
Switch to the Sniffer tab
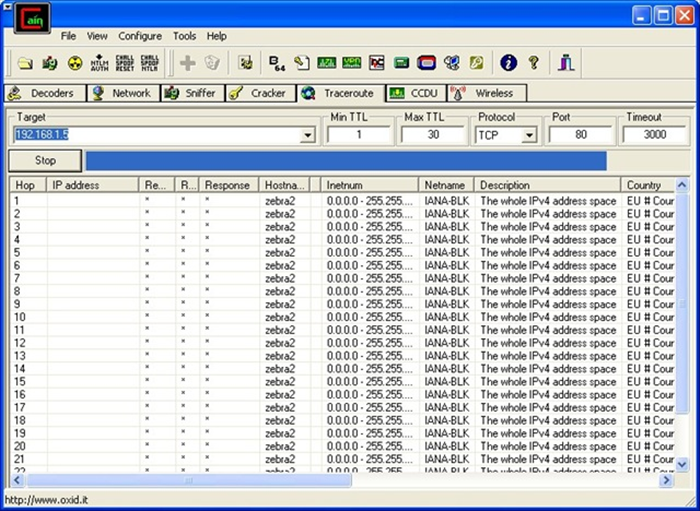[x=189, y=93]
